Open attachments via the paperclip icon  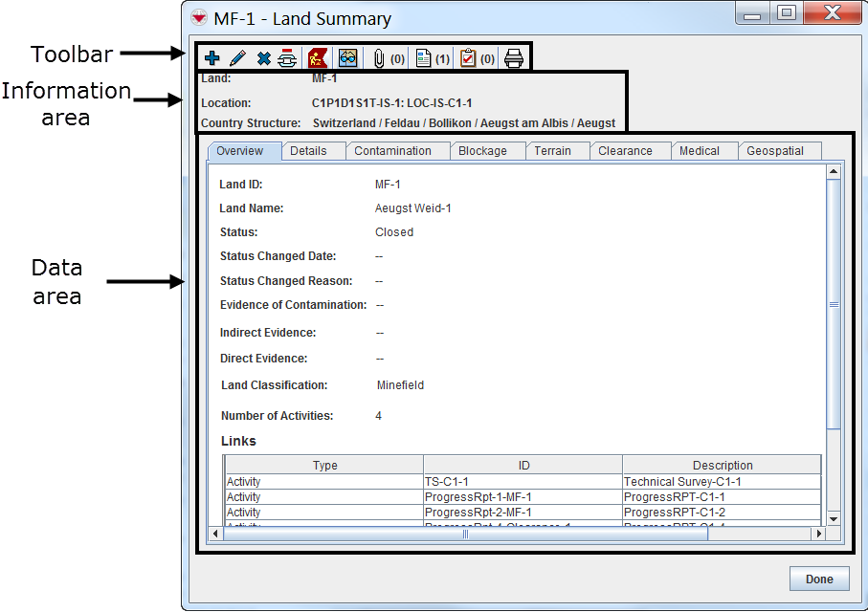[379, 57]
